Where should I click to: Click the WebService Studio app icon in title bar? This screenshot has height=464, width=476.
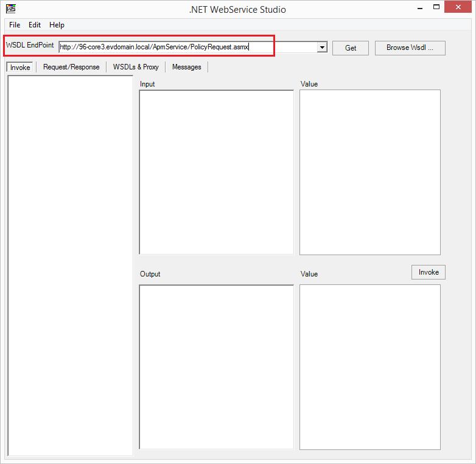pyautogui.click(x=10, y=9)
